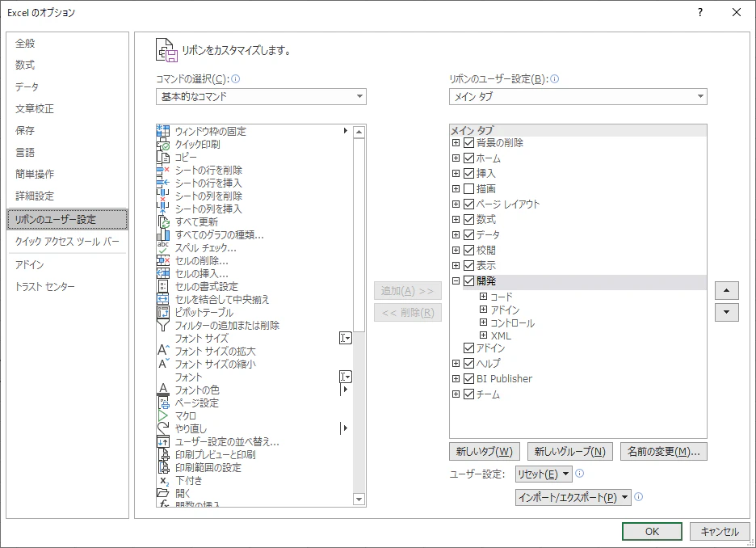Toggle the ヘルプ tab checkbox
Screen dimensions: 756x548
point(468,363)
